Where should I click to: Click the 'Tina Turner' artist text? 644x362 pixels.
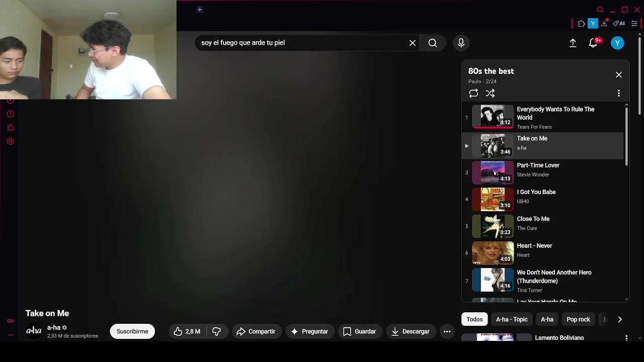[x=529, y=290]
